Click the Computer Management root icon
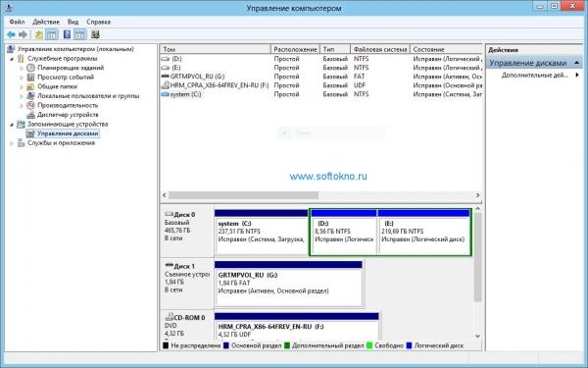Screen dimensions: 588x368 [x=11, y=49]
